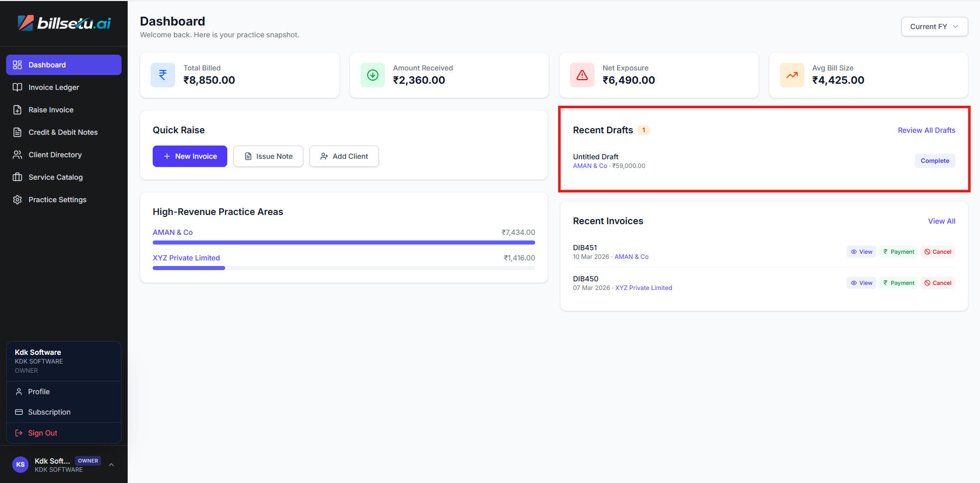Click the Amount Received download icon
This screenshot has width=980, height=483.
[373, 75]
